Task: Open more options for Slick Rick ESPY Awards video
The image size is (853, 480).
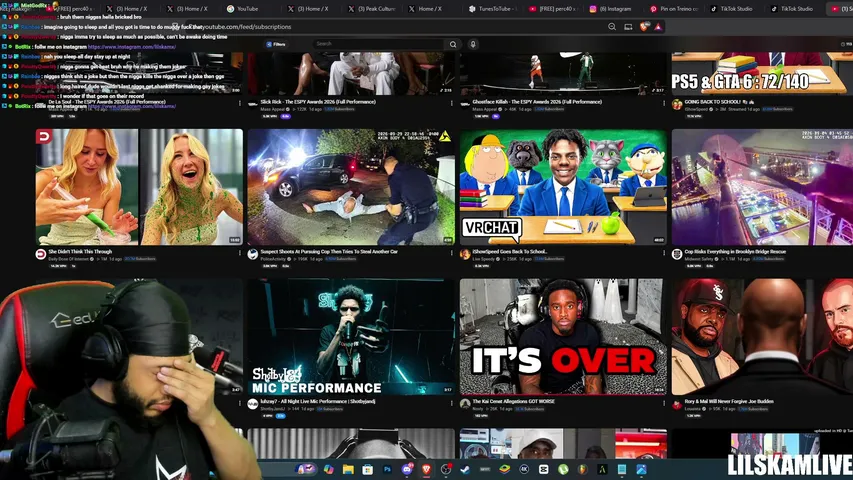Action: point(452,103)
